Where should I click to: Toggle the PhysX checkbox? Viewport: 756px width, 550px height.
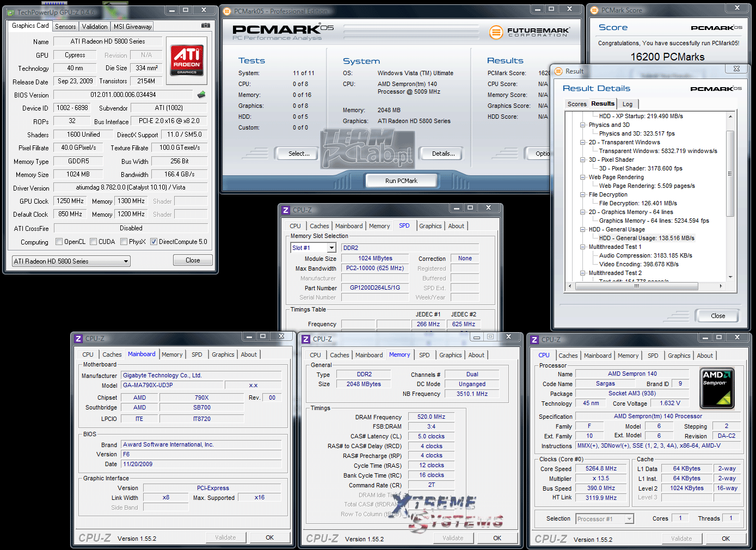coord(124,242)
